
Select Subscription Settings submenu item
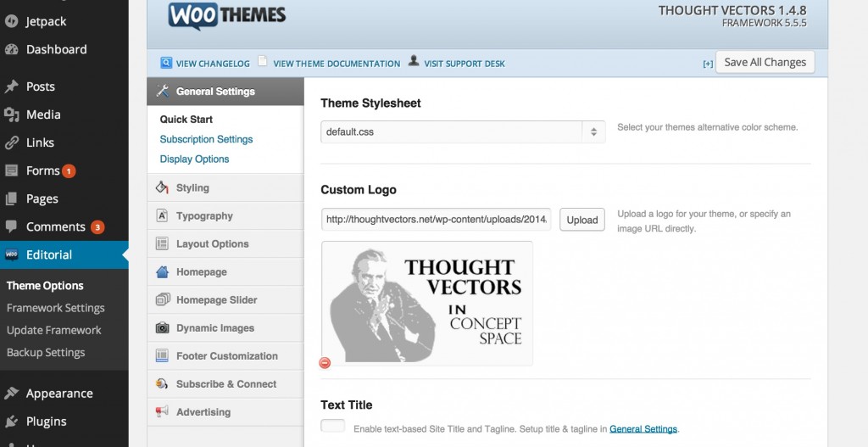coord(206,139)
